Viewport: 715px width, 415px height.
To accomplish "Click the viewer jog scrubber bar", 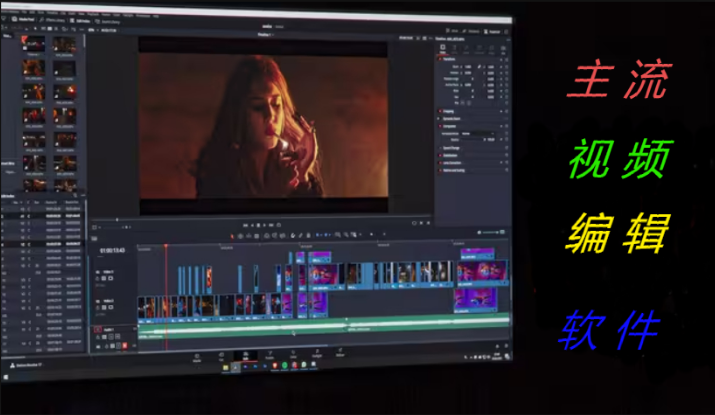I will 262,218.
